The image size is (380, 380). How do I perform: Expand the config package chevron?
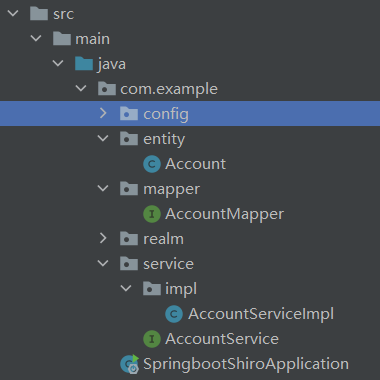click(103, 114)
